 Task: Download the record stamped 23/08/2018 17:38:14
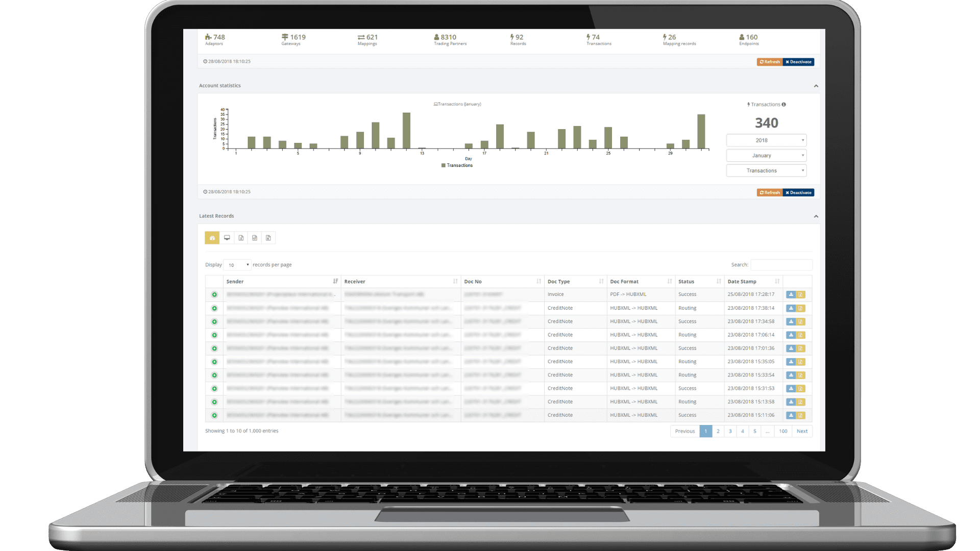click(x=791, y=308)
